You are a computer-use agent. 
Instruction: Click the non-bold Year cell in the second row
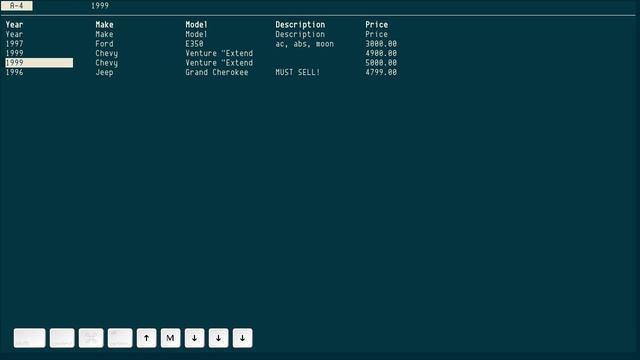(x=14, y=34)
